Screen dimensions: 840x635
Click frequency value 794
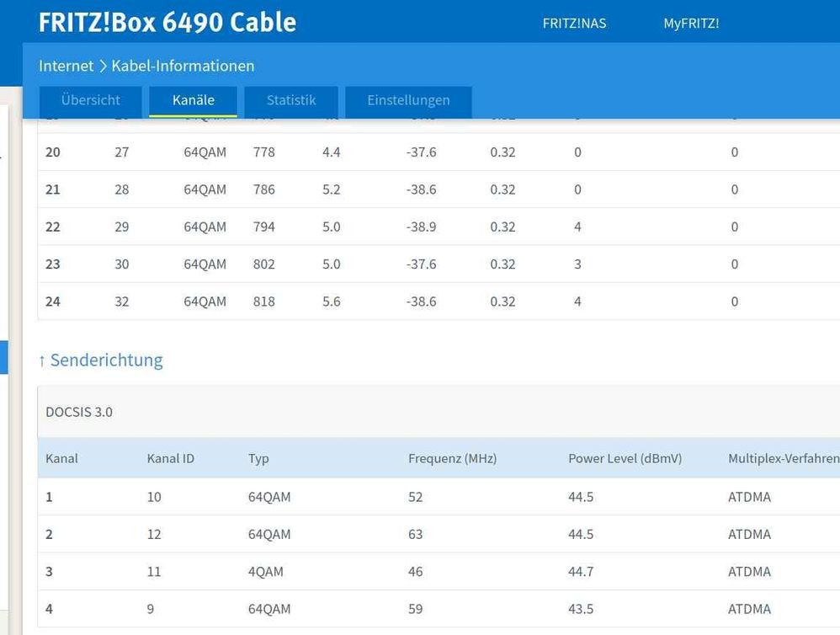click(263, 227)
